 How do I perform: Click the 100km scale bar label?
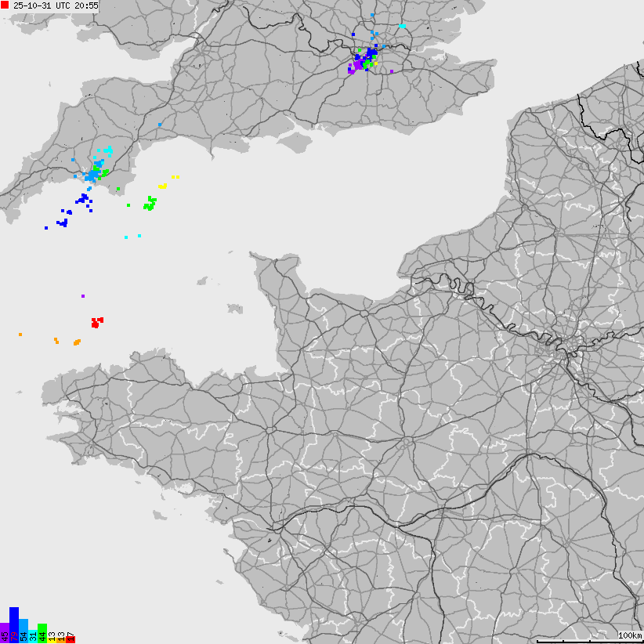629,635
